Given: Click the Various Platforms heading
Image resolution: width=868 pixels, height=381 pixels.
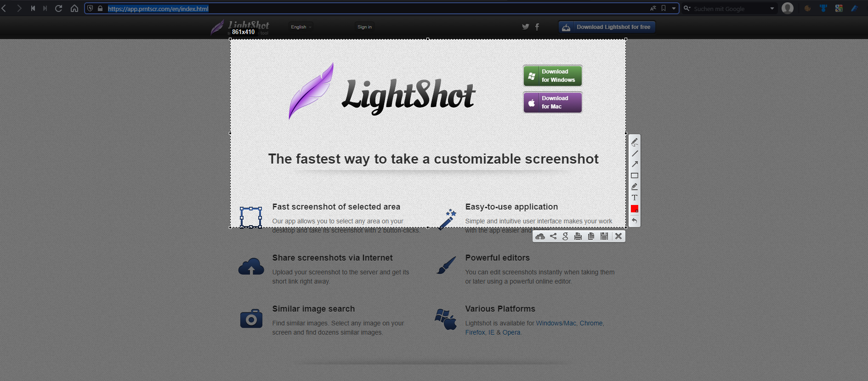Looking at the screenshot, I should pyautogui.click(x=500, y=309).
